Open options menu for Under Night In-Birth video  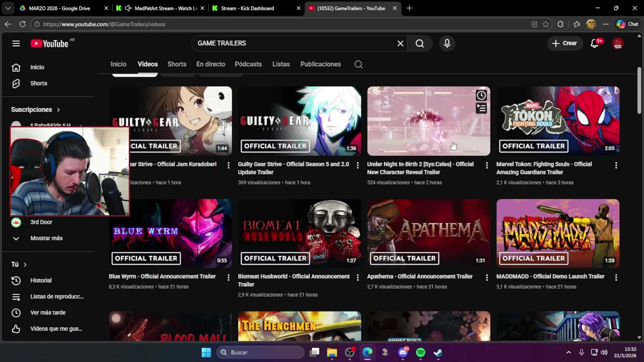pyautogui.click(x=487, y=165)
